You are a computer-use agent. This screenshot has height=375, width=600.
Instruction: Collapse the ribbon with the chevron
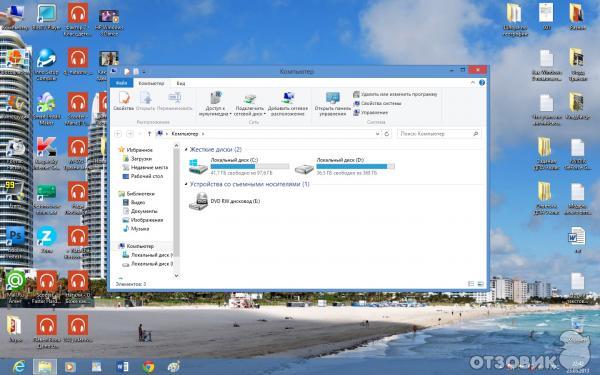473,83
